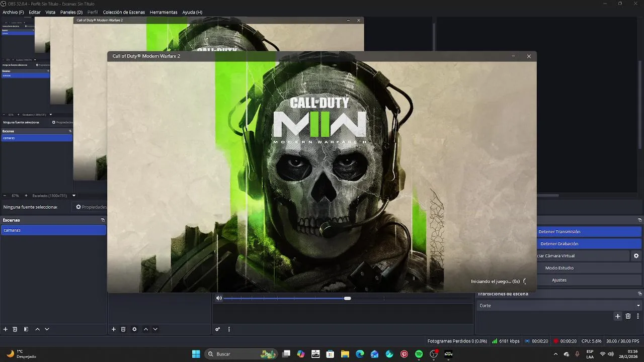
Task: Click Modo Estudio button
Action: pos(589,268)
